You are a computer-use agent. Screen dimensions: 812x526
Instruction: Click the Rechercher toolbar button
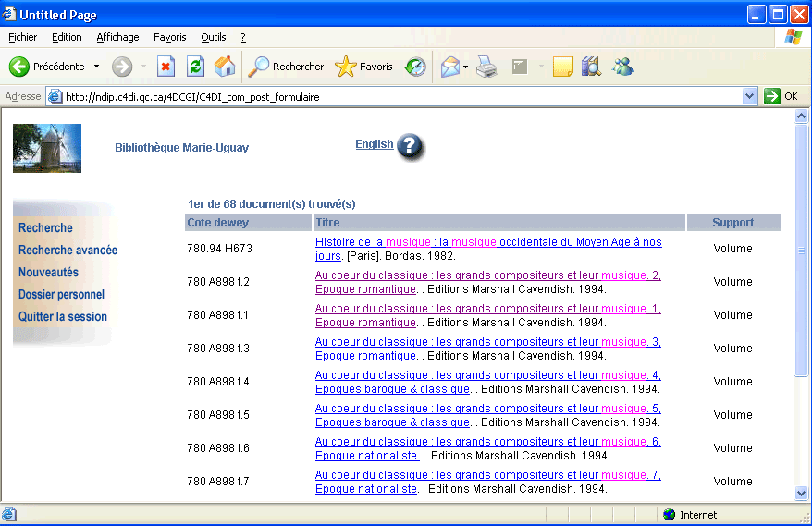tap(286, 67)
